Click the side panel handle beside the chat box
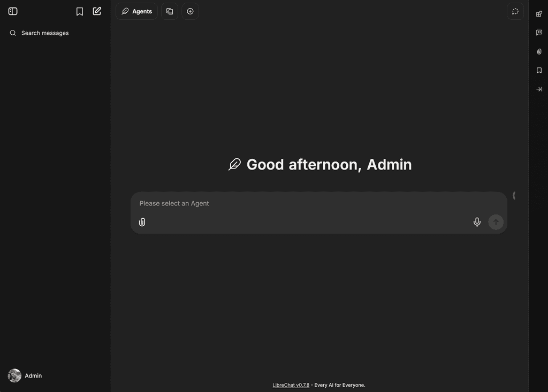The height and width of the screenshot is (392, 548). (x=514, y=196)
